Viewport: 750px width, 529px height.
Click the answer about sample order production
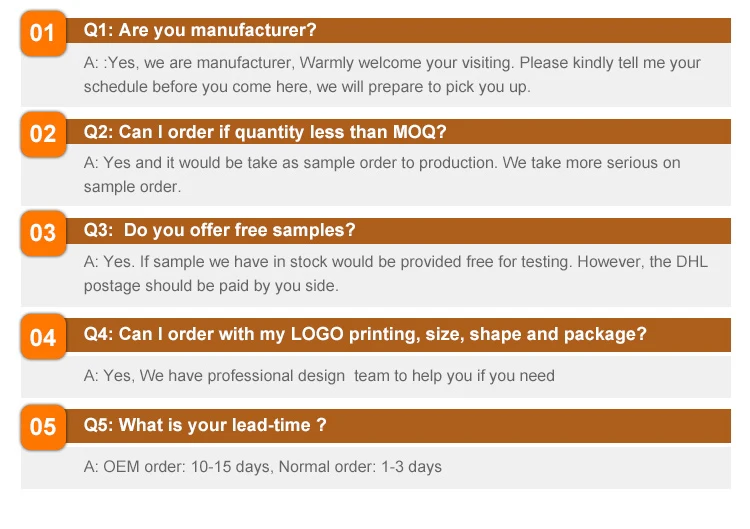tap(380, 174)
